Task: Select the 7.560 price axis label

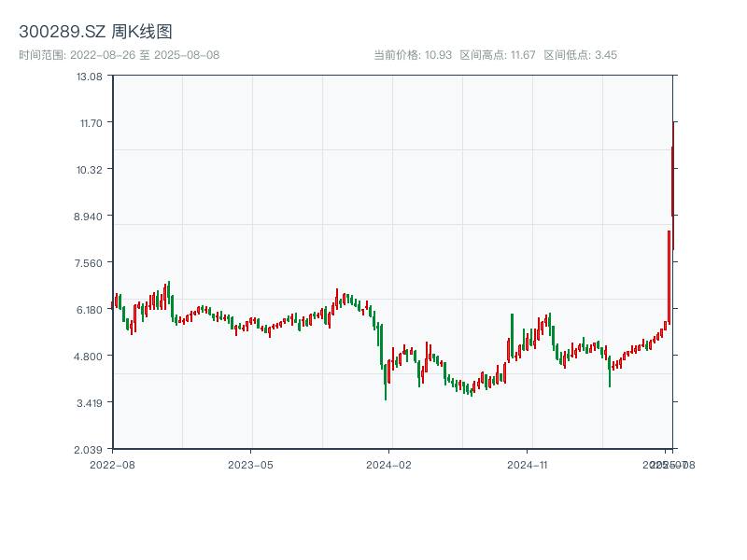Action: [90, 263]
